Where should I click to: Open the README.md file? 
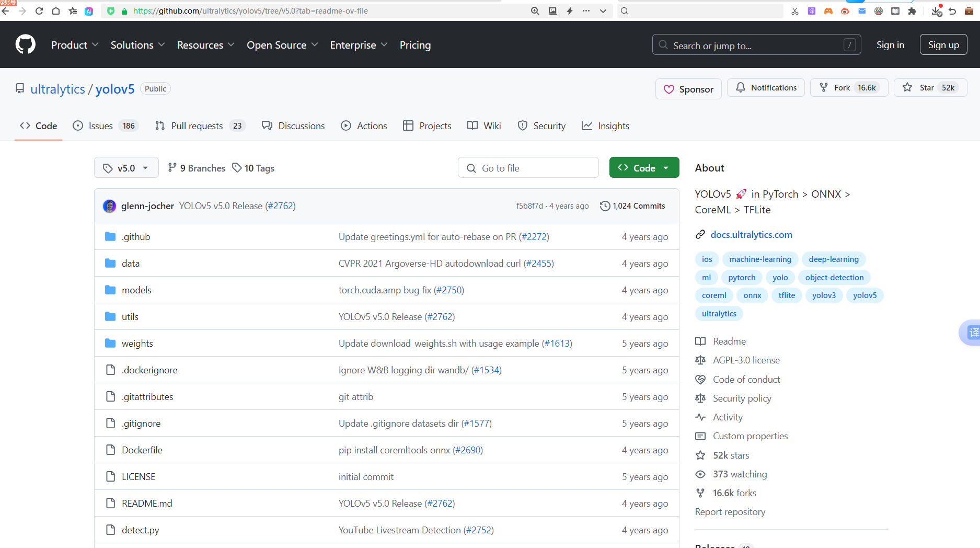click(147, 503)
